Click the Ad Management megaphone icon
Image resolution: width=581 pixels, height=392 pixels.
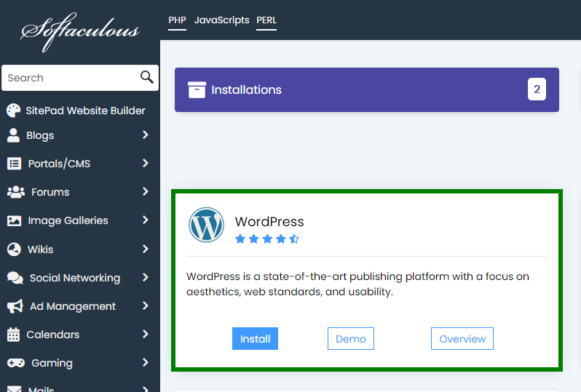click(x=15, y=306)
